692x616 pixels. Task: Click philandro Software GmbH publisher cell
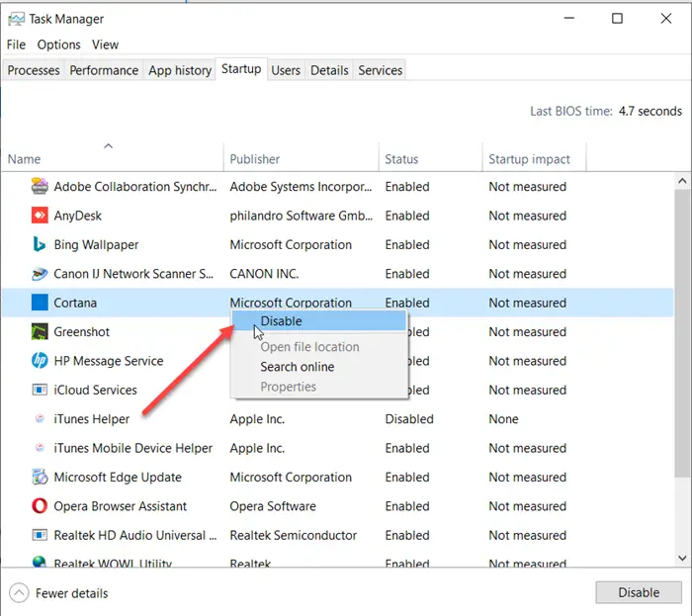point(301,216)
